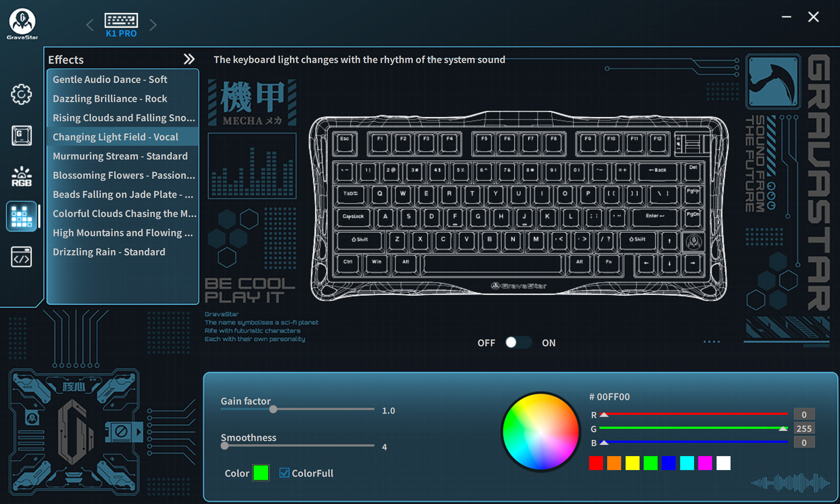This screenshot has height=504, width=840.
Task: Click the R red channel slider
Action: [x=693, y=414]
